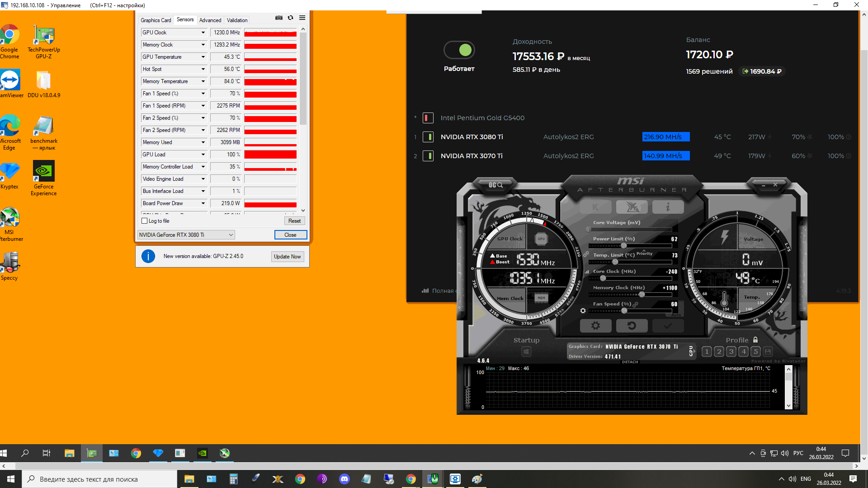Open the GPU-Z hamburger menu
The width and height of the screenshot is (868, 488).
(x=302, y=18)
